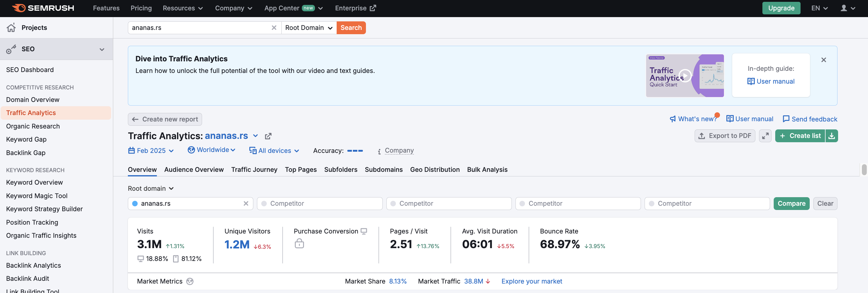Open the Worldwide location dropdown
This screenshot has height=293, width=868.
[211, 150]
